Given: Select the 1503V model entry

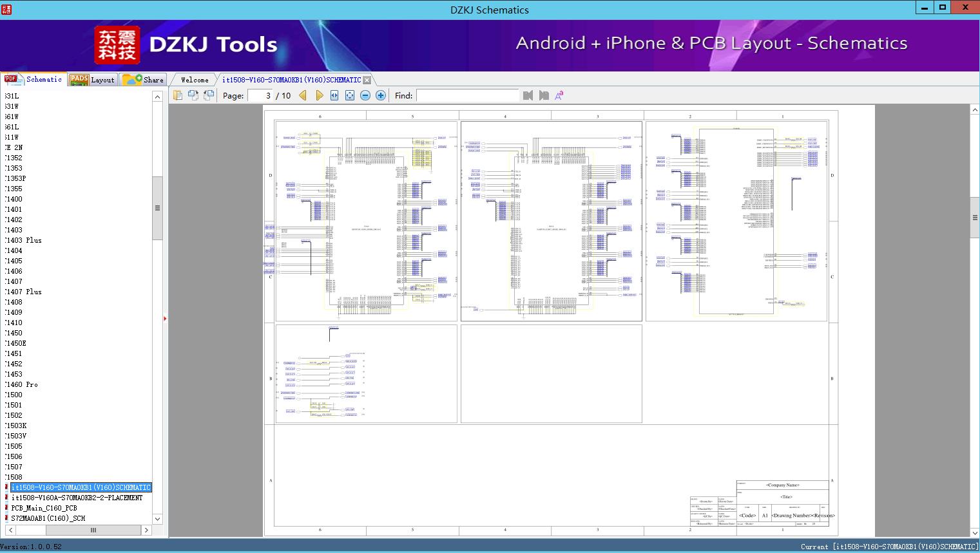Looking at the screenshot, I should click(x=16, y=436).
